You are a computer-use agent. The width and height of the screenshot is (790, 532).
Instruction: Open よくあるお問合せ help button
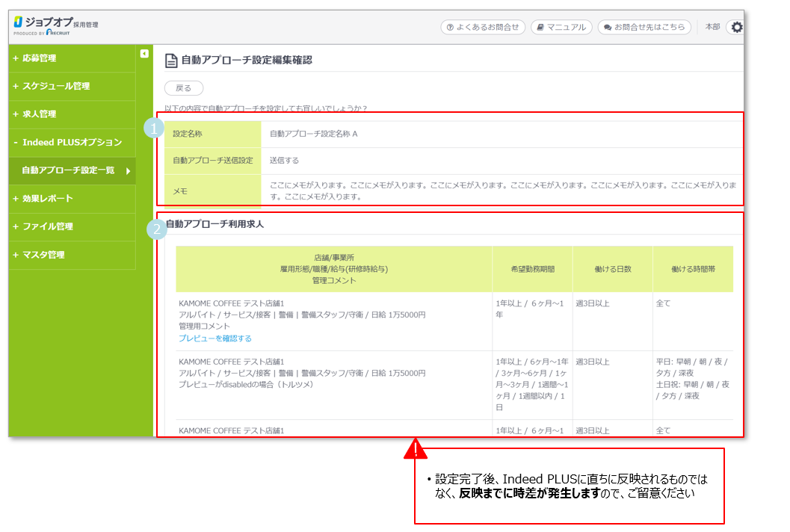[x=483, y=28]
